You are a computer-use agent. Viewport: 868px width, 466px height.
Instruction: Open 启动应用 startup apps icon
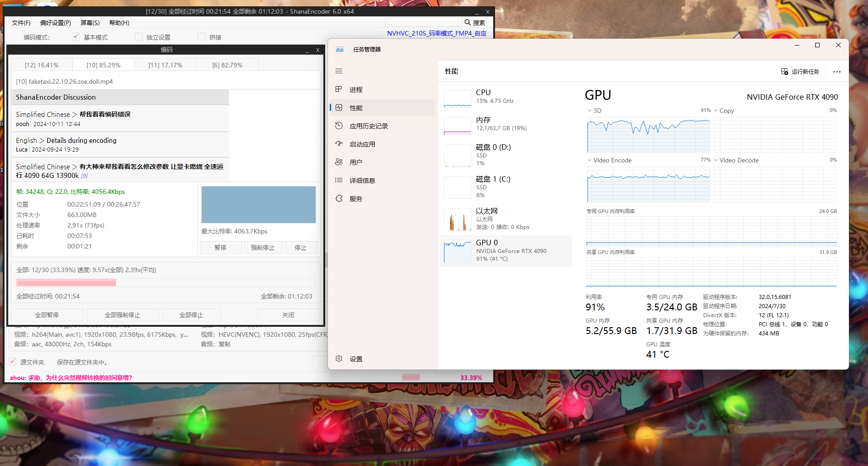pos(339,144)
